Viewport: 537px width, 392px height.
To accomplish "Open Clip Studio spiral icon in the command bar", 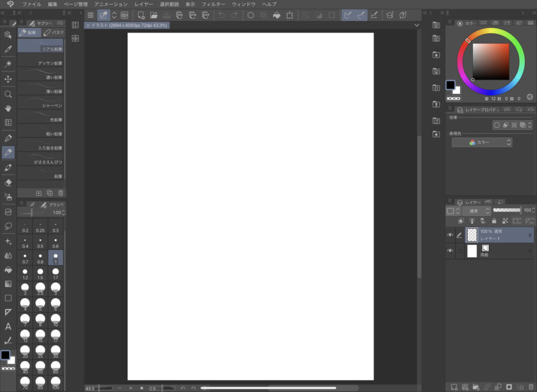I will [124, 15].
